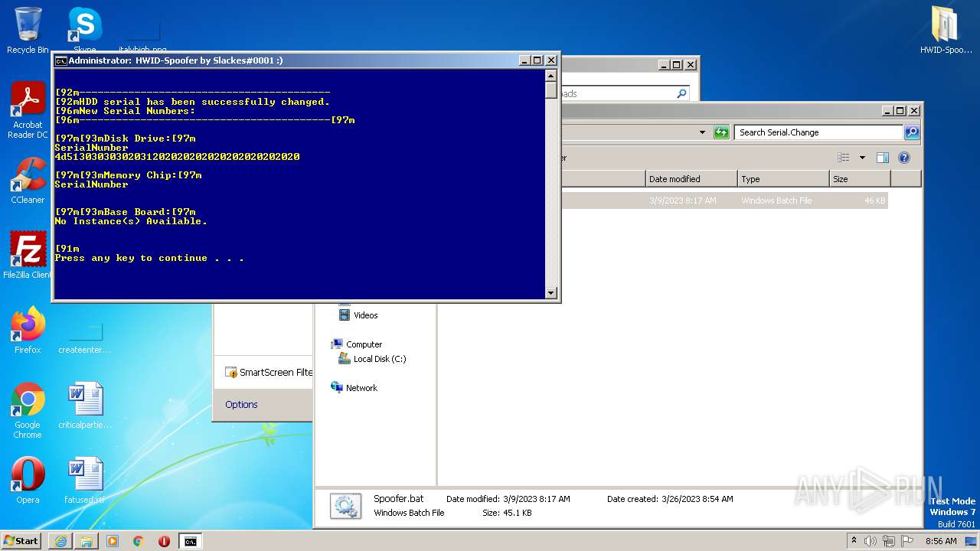The width and height of the screenshot is (980, 551).
Task: Click the search magnifier button in Explorer
Action: [x=911, y=132]
